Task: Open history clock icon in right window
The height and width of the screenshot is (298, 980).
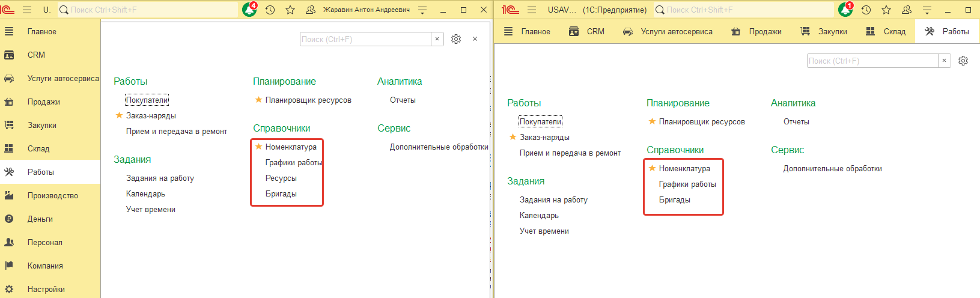Action: [x=866, y=10]
